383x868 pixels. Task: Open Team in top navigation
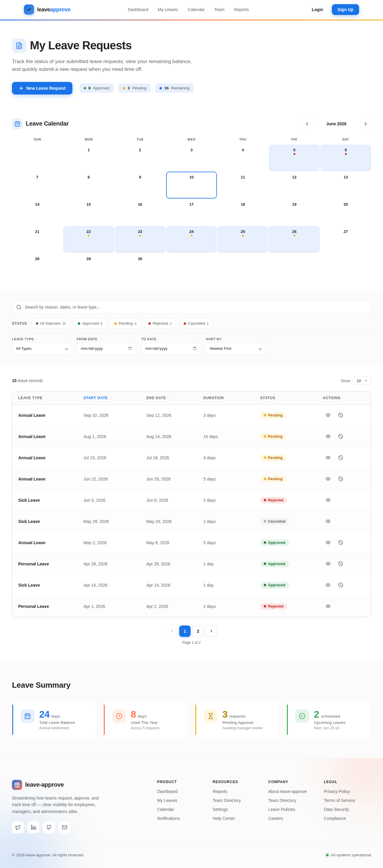click(220, 10)
